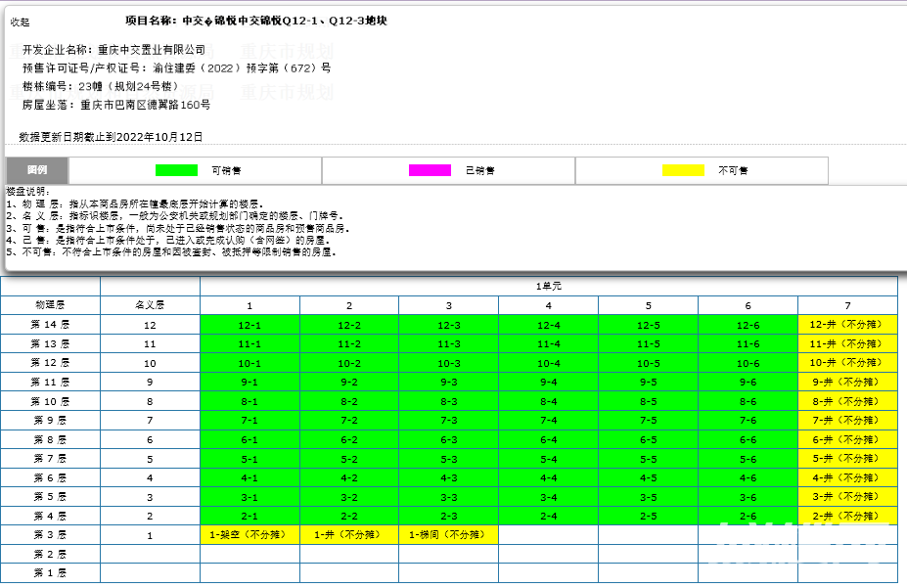Click nominal floor 12 cell
The height and width of the screenshot is (588, 907).
click(x=150, y=325)
